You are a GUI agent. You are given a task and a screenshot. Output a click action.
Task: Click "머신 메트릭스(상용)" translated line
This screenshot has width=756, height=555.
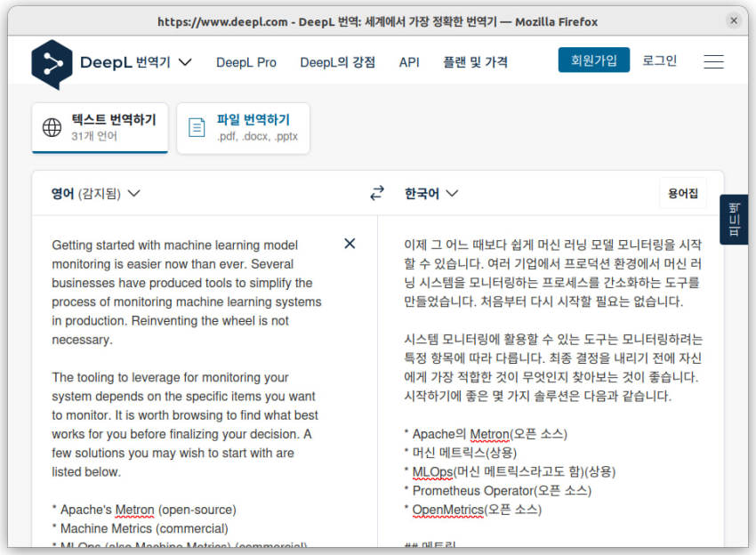tap(460, 453)
